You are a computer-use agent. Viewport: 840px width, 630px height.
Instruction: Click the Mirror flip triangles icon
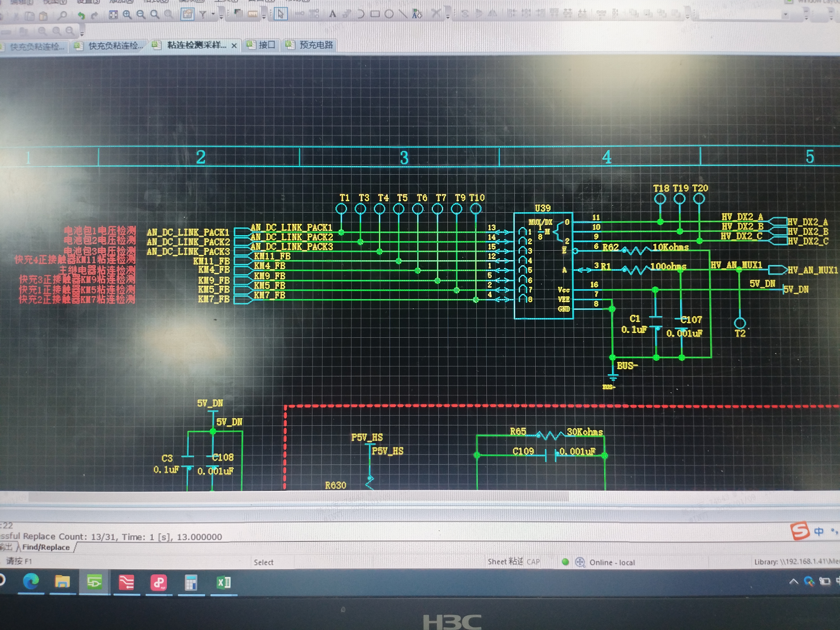[x=493, y=14]
